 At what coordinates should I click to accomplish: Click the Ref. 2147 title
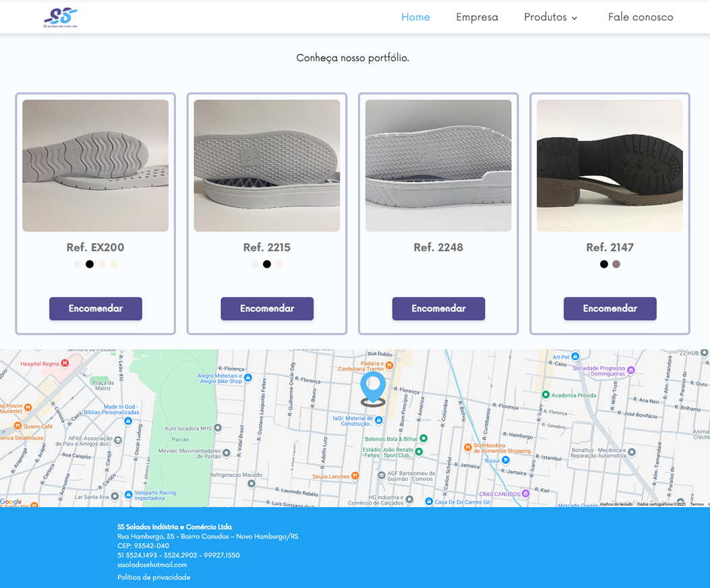pos(610,247)
